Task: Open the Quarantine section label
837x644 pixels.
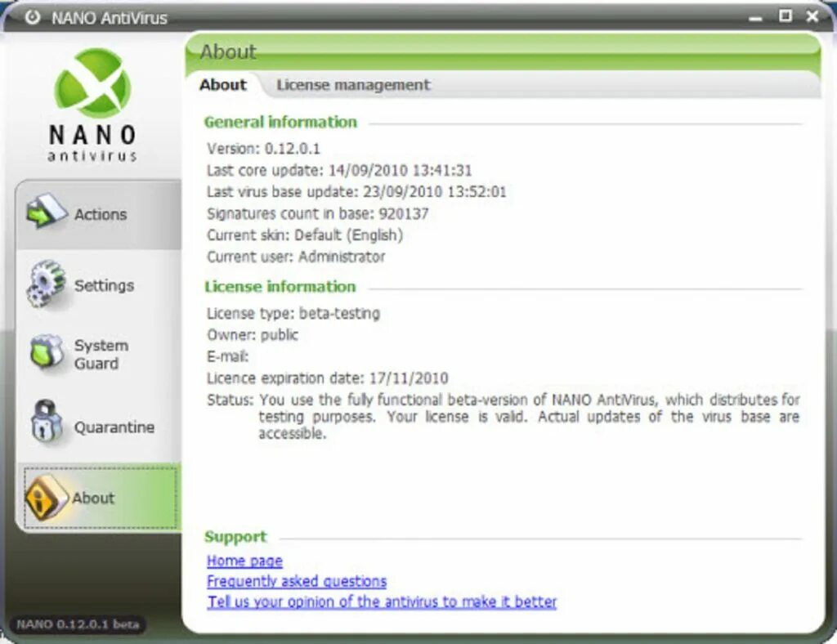Action: [x=114, y=427]
